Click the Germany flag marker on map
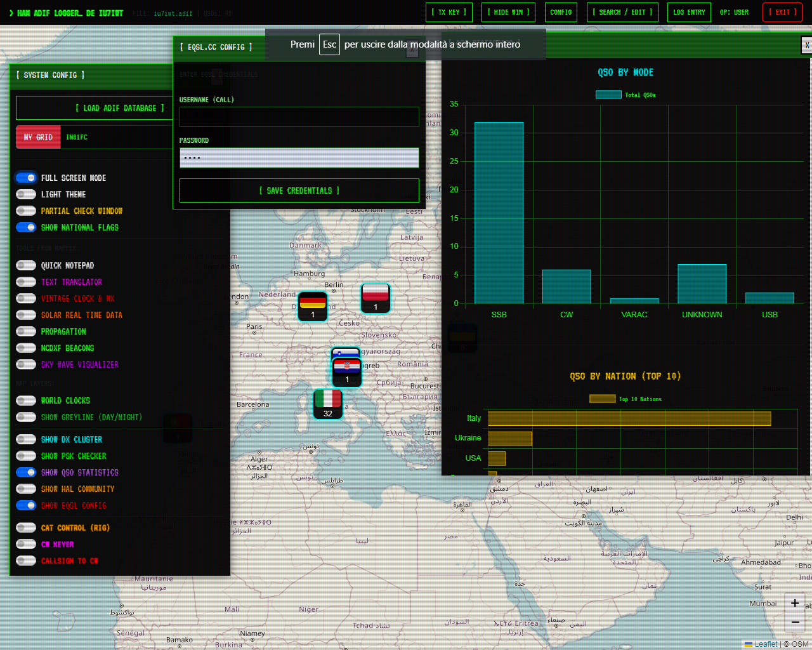812x650 pixels. [313, 306]
